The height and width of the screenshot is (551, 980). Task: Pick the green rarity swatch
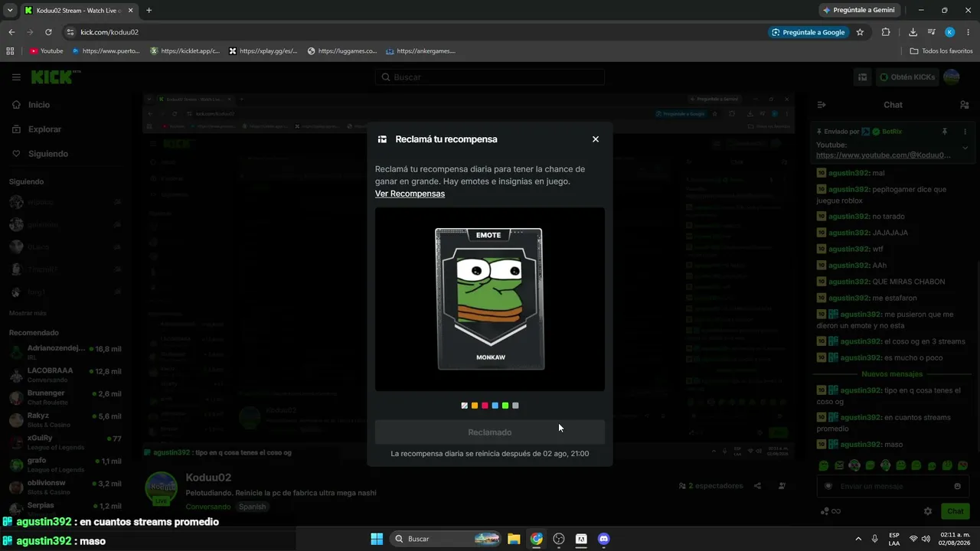505,406
